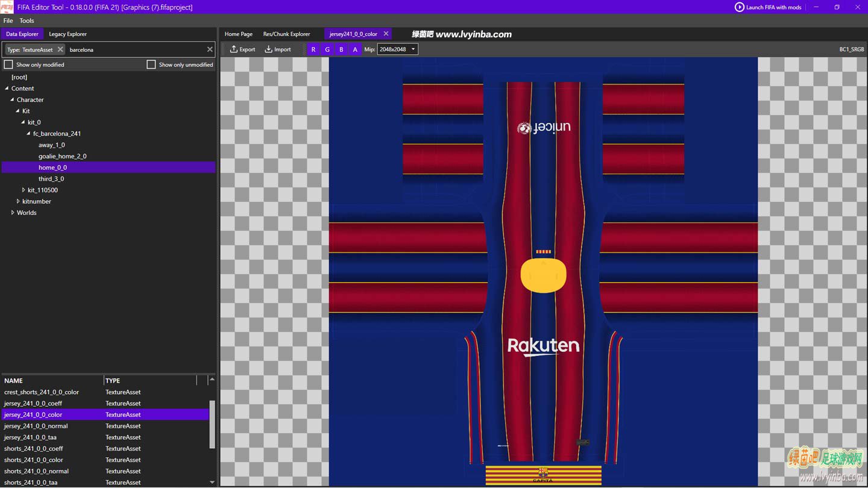Select goalie_home_2_0 in the tree

click(x=63, y=157)
